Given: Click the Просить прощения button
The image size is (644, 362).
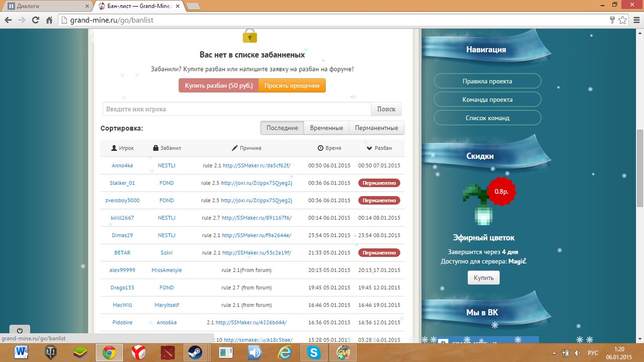Looking at the screenshot, I should 292,85.
